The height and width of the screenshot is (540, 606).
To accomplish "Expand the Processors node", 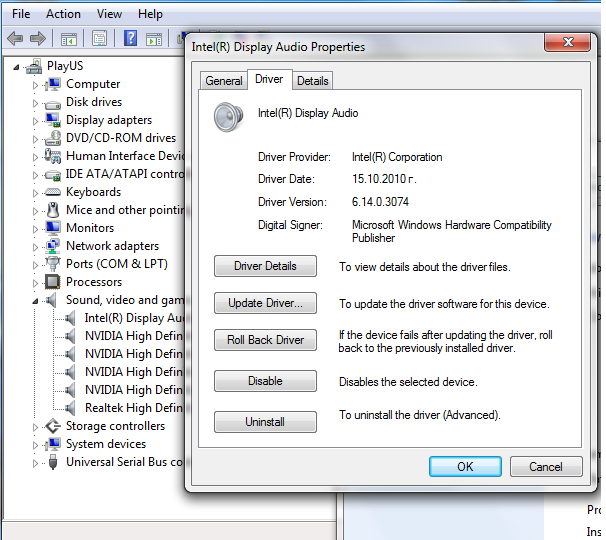I will (x=35, y=283).
